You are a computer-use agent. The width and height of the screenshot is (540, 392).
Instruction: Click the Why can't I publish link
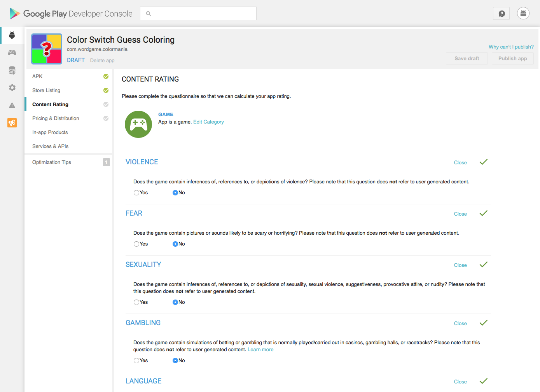(x=511, y=47)
